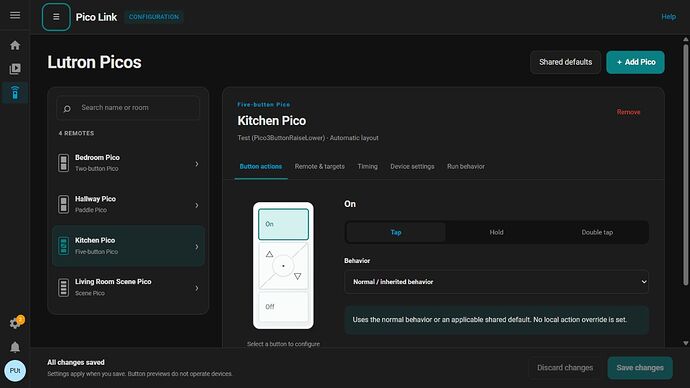The width and height of the screenshot is (690, 388).
Task: Select the Off button on the Pico preview
Action: [283, 307]
